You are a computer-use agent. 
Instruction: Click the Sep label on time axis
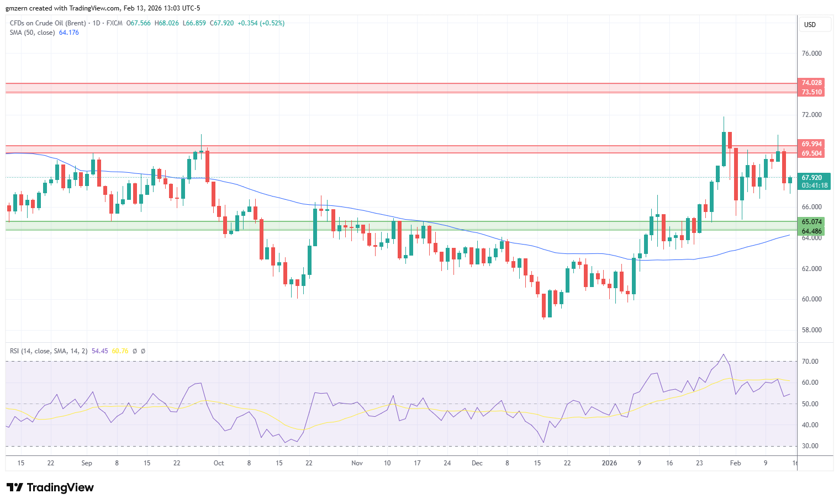[x=87, y=463]
